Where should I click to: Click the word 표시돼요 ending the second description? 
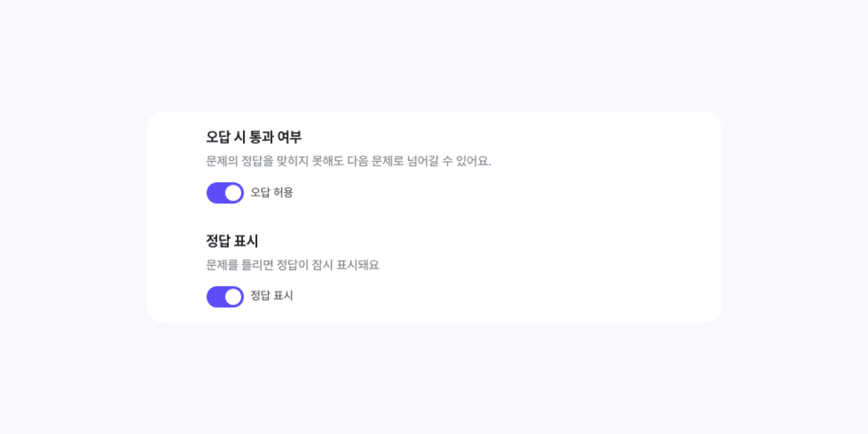(x=358, y=265)
